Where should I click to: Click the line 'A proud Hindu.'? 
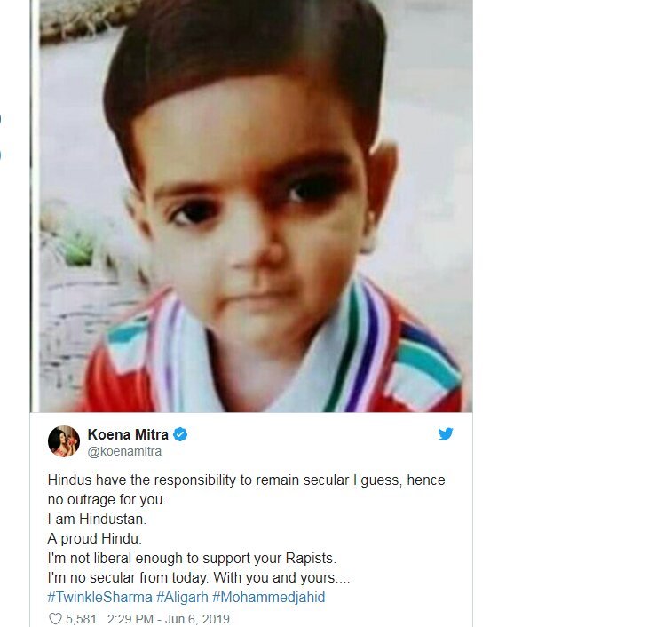click(95, 539)
